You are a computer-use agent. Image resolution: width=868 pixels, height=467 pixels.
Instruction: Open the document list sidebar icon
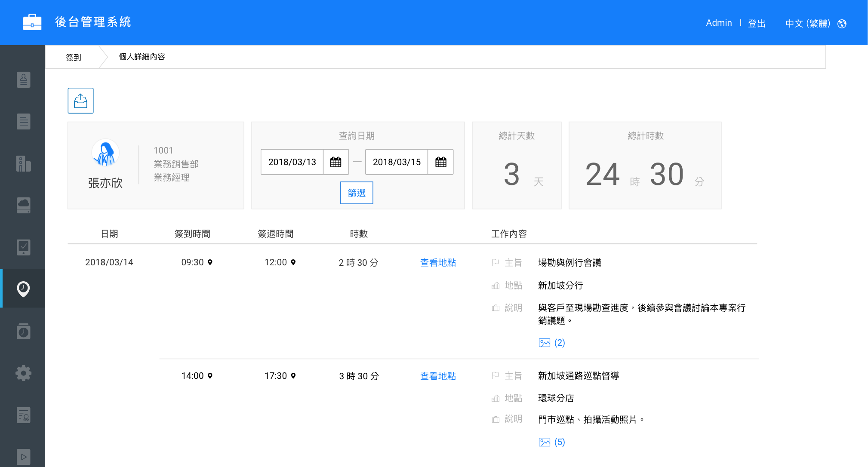[23, 121]
